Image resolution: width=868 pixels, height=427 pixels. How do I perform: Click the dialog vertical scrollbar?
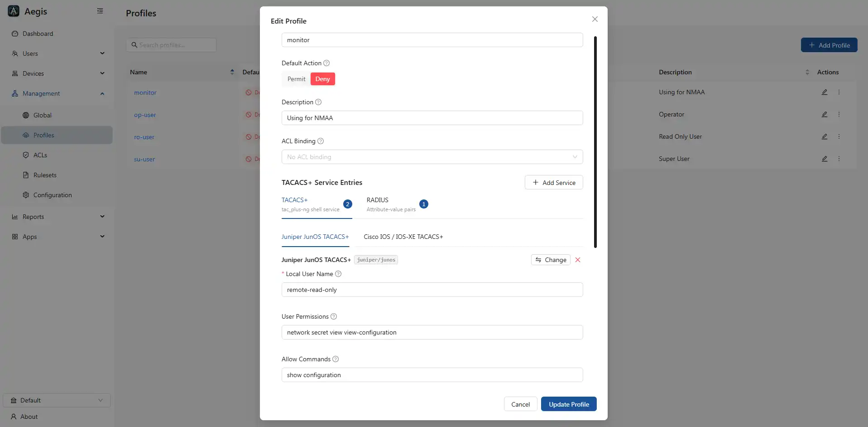pos(595,142)
